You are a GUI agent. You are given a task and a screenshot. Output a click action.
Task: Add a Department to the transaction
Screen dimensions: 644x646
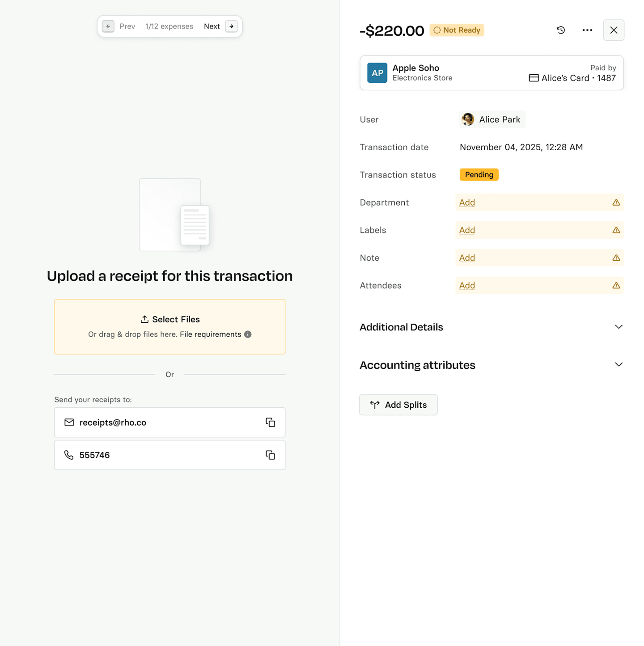pos(467,203)
